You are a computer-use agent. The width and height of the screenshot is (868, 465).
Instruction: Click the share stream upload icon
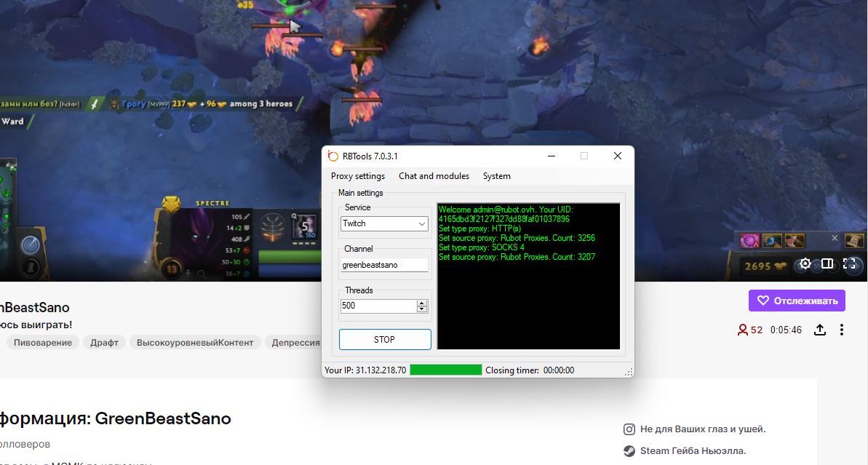pos(819,330)
